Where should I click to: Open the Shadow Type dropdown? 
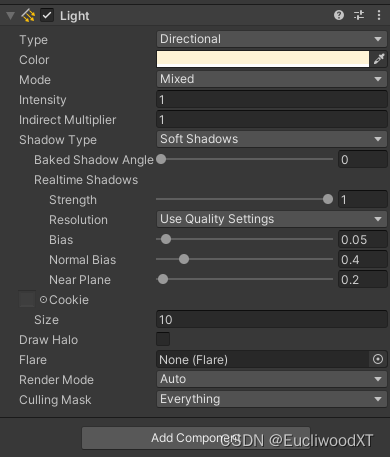point(272,139)
